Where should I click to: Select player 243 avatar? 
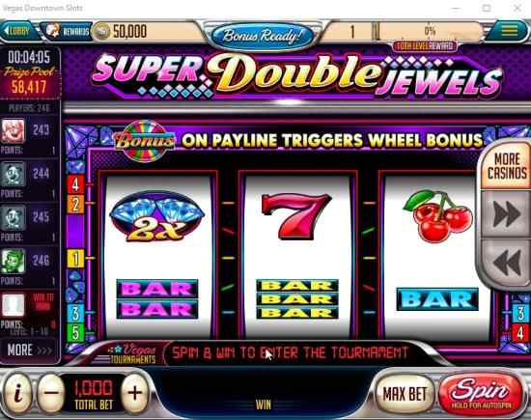[x=14, y=130]
